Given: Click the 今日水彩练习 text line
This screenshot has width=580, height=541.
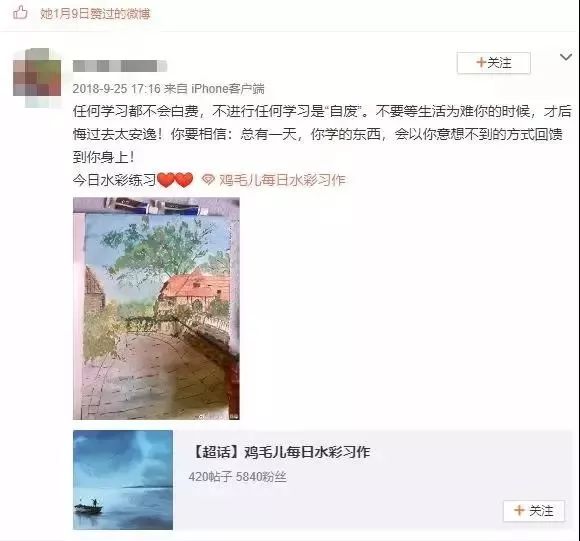Looking at the screenshot, I should tap(114, 180).
